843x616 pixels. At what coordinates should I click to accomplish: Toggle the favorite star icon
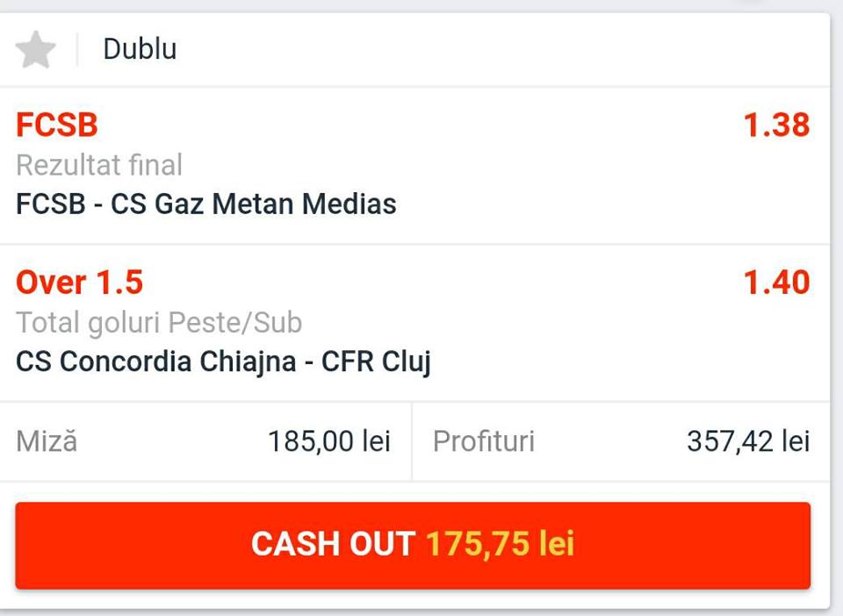[35, 49]
